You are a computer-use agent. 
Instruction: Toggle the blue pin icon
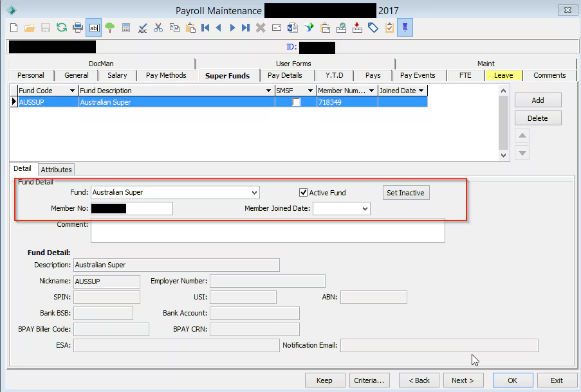[x=405, y=28]
